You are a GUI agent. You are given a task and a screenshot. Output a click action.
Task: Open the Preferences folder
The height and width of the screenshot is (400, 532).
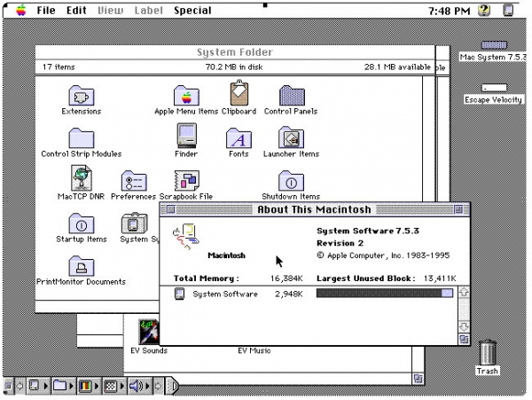click(134, 181)
